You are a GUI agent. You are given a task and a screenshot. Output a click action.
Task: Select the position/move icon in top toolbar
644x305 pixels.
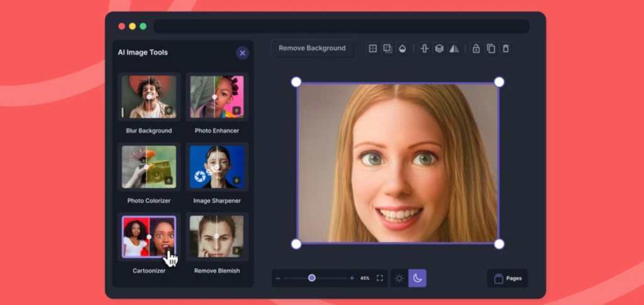point(372,48)
